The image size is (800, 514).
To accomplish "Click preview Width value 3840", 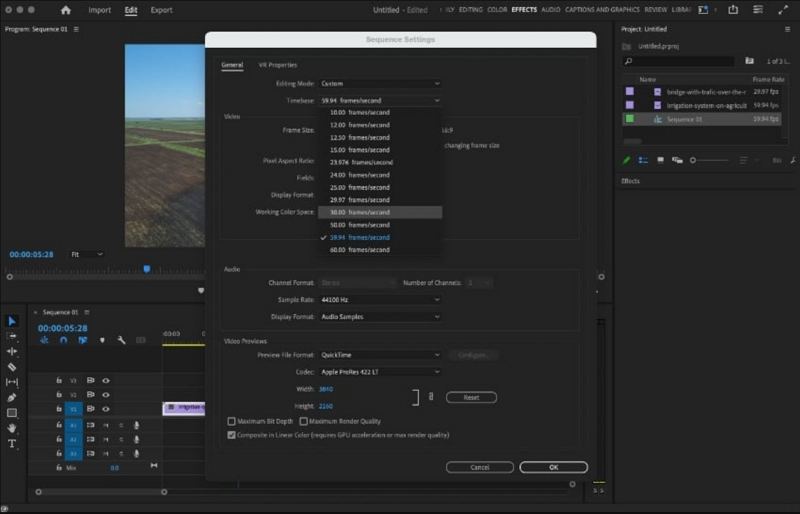I will click(326, 389).
